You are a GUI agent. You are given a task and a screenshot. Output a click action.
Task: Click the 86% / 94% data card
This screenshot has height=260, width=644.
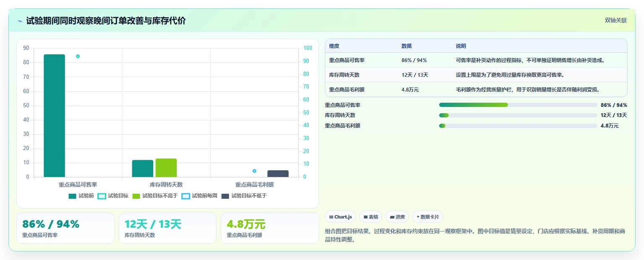pos(65,228)
